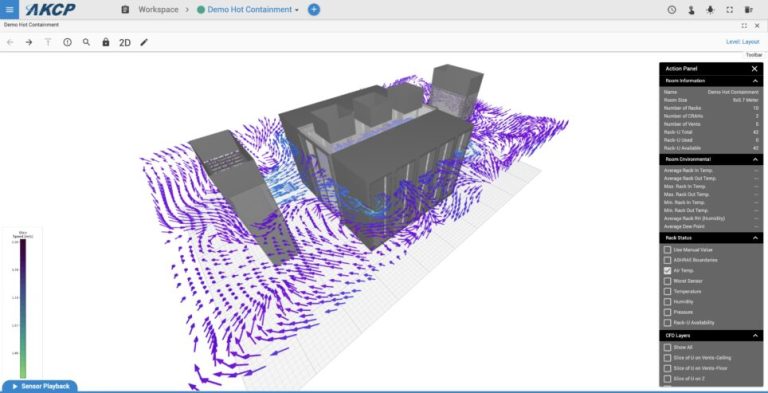This screenshot has height=393, width=768.
Task: Expand the Demo Hot Containment panel
Action: pyautogui.click(x=744, y=25)
